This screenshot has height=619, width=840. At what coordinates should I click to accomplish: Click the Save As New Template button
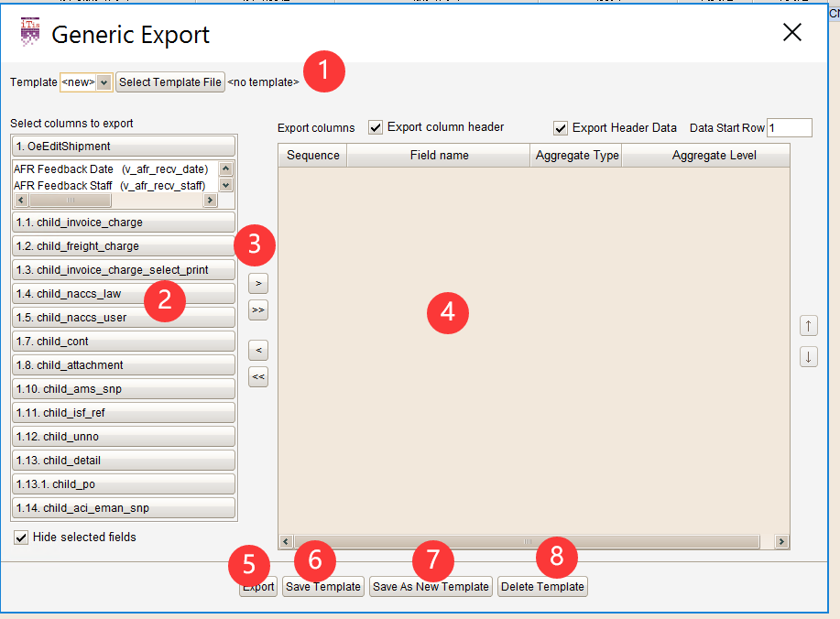pyautogui.click(x=431, y=587)
